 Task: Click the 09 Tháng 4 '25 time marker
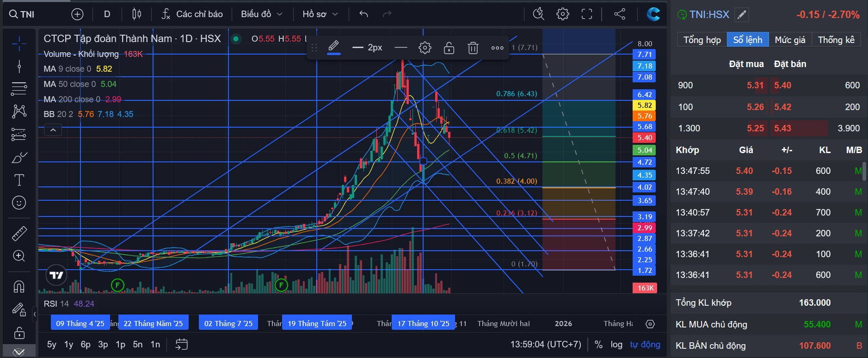click(80, 323)
